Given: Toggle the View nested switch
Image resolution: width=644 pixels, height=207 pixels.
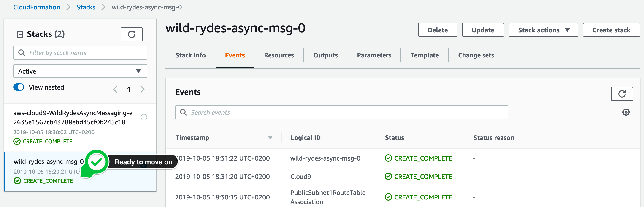Looking at the screenshot, I should tap(19, 87).
